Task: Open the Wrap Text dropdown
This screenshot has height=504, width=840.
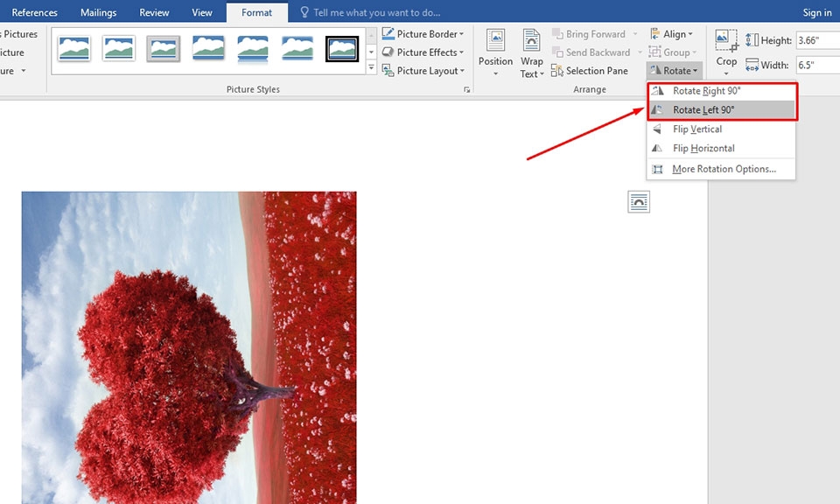Action: pyautogui.click(x=531, y=53)
